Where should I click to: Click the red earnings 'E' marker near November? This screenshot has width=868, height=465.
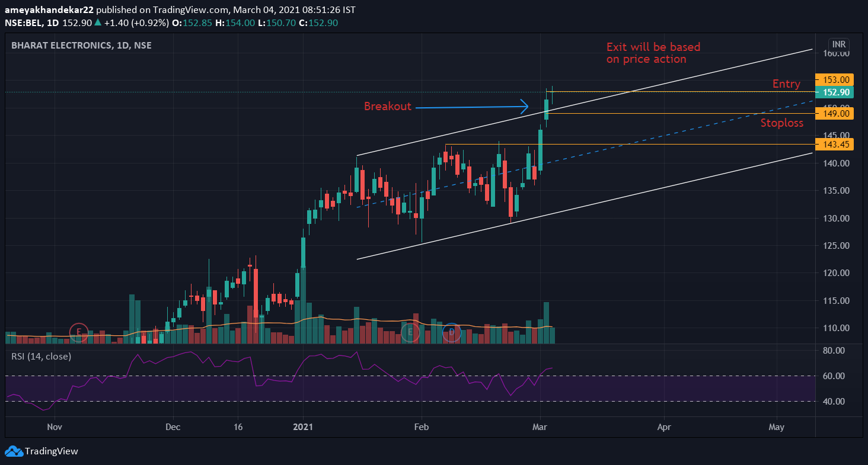[x=78, y=332]
